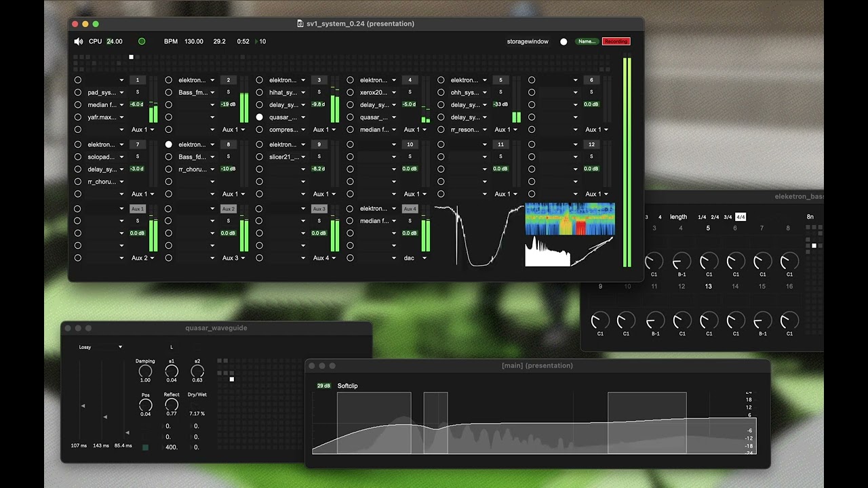Click the Damping knob in quasar_waveguide
This screenshot has height=488, width=868.
(x=145, y=371)
